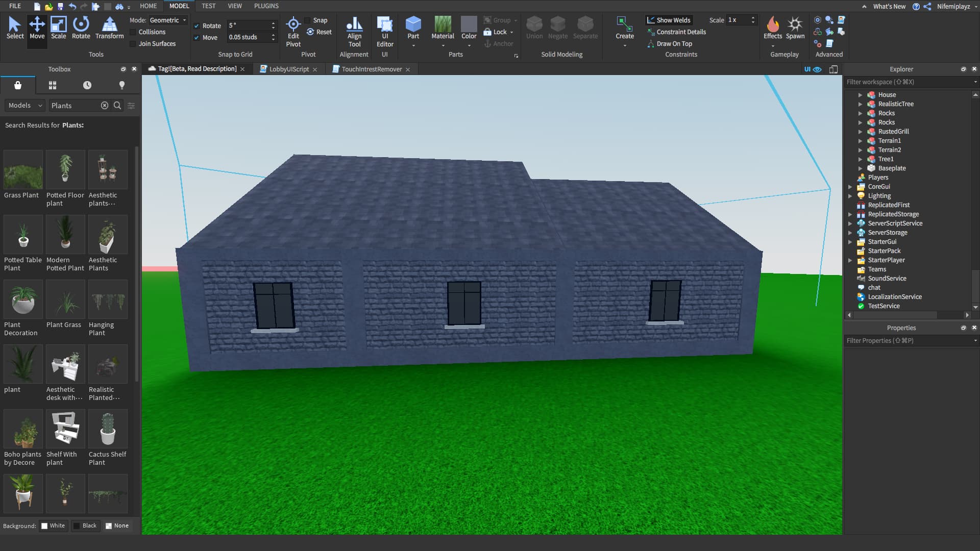This screenshot has height=551, width=980.
Task: Set toolbox background to Black
Action: pos(86,525)
